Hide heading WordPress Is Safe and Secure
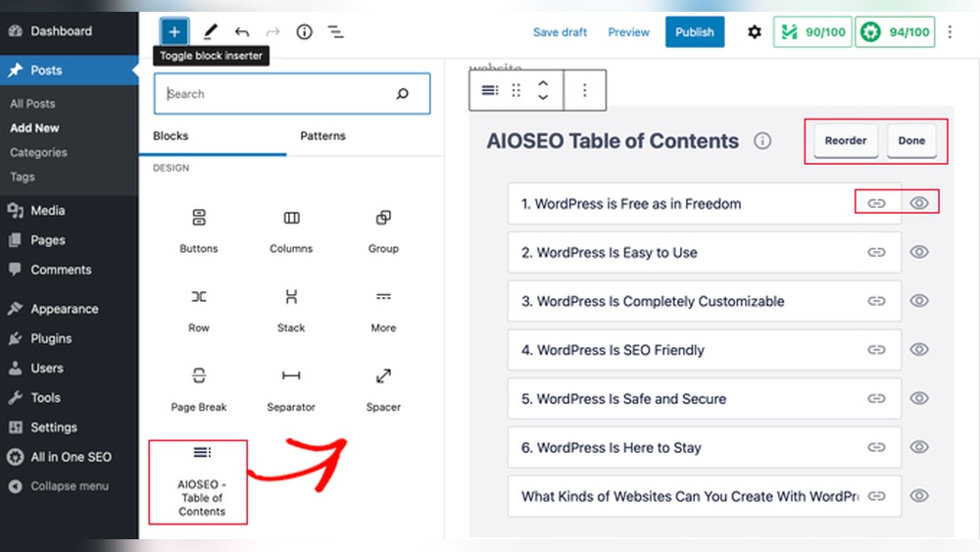Screen dimensions: 980x552 tap(919, 398)
